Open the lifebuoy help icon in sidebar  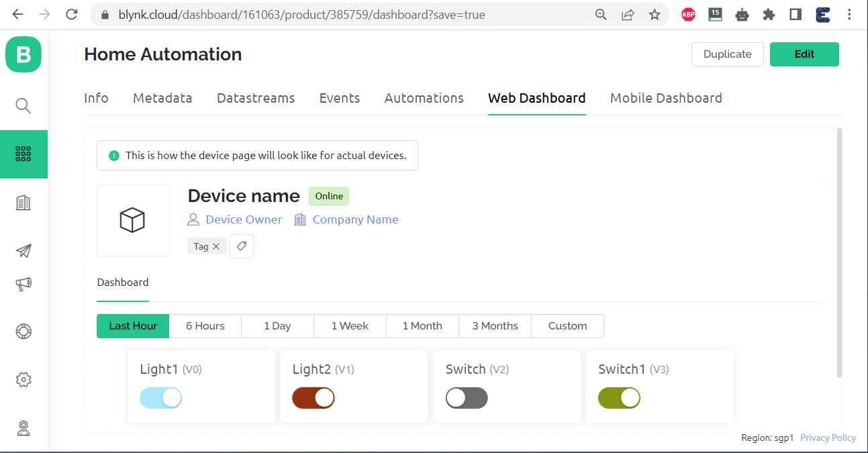[x=23, y=332]
